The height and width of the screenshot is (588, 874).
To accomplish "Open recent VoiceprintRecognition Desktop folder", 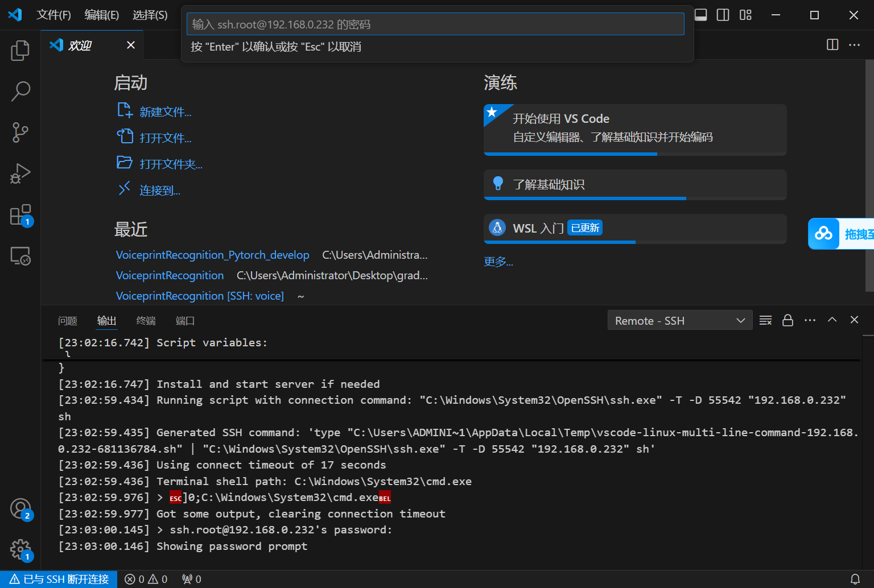I will (x=170, y=275).
